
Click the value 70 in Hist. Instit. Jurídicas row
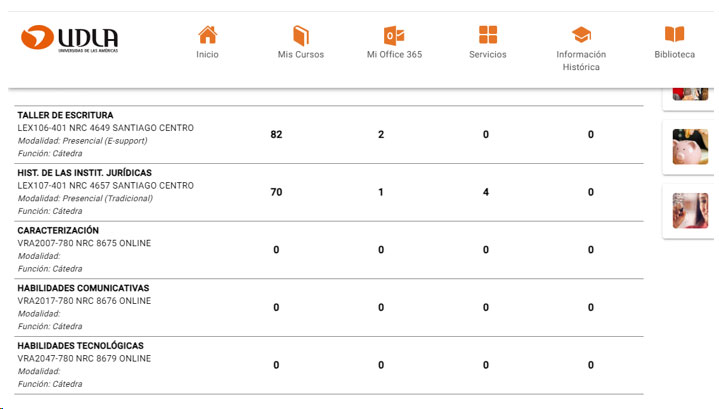pos(276,192)
